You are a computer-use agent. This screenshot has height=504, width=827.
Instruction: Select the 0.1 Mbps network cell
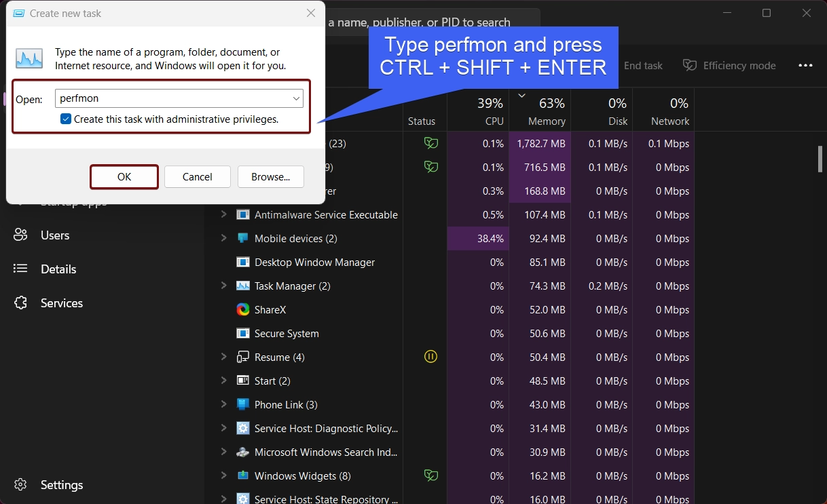tap(663, 143)
